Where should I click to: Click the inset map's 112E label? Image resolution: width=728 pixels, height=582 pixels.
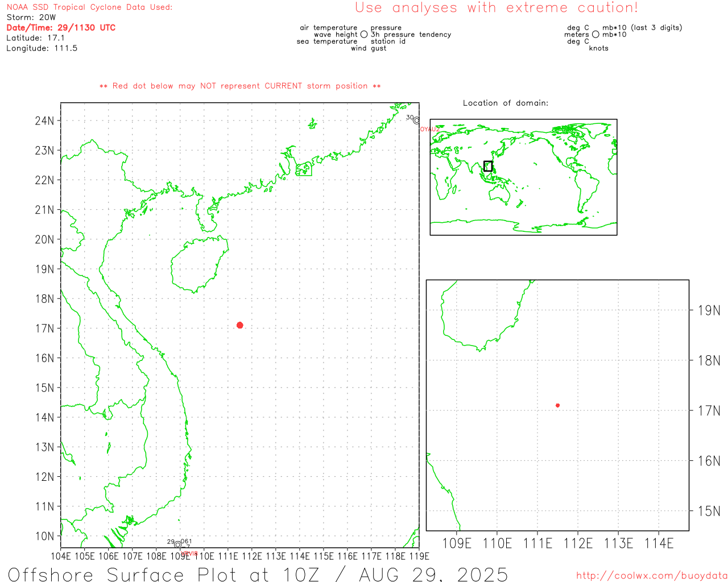(x=578, y=543)
